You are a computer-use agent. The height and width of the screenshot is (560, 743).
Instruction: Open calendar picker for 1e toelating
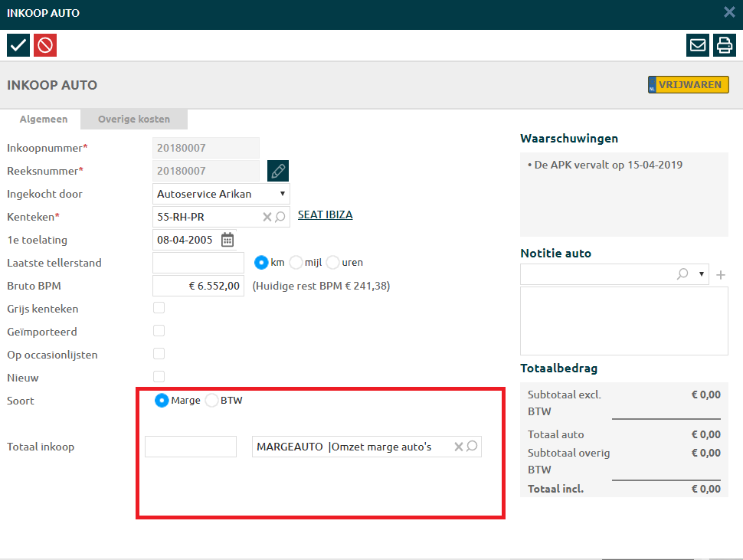tap(227, 240)
